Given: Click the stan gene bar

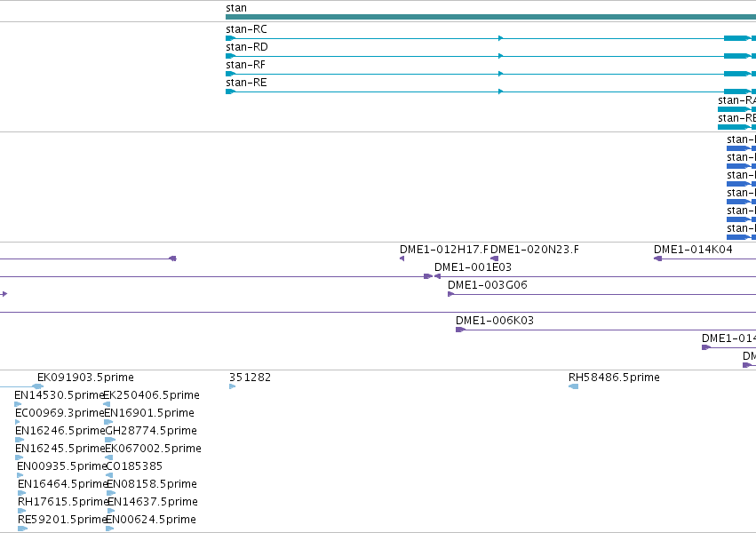Looking at the screenshot, I should tap(490, 17).
